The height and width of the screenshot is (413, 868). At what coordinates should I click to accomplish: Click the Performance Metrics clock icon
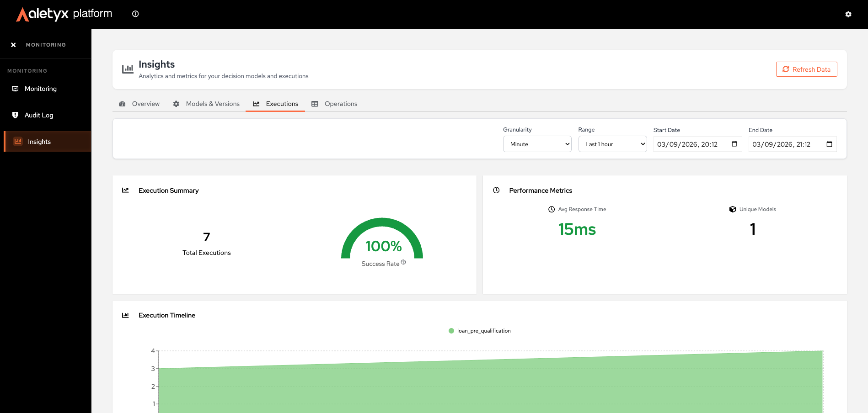click(x=496, y=190)
